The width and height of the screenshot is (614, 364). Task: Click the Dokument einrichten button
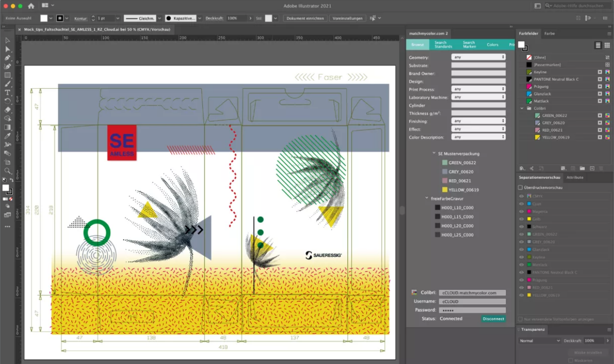[x=305, y=18]
